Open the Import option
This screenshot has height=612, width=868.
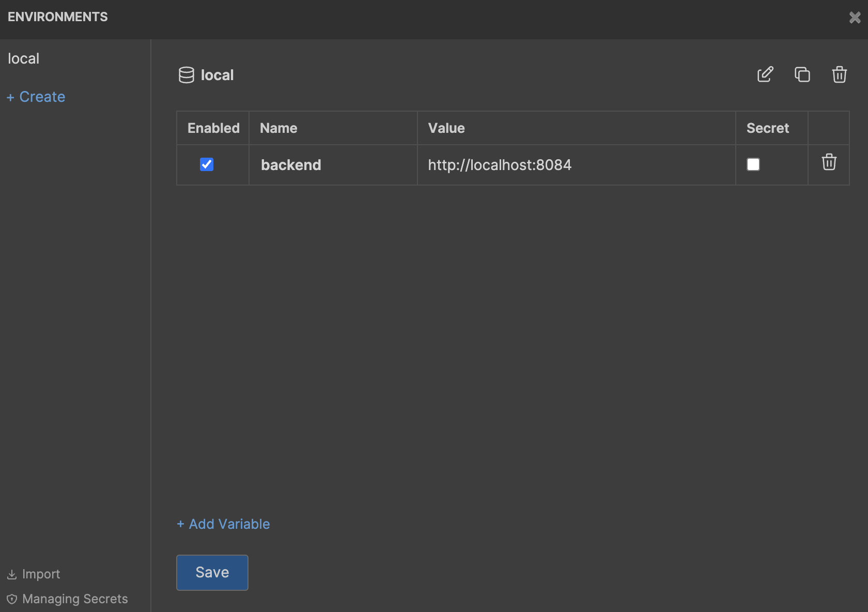coord(41,574)
